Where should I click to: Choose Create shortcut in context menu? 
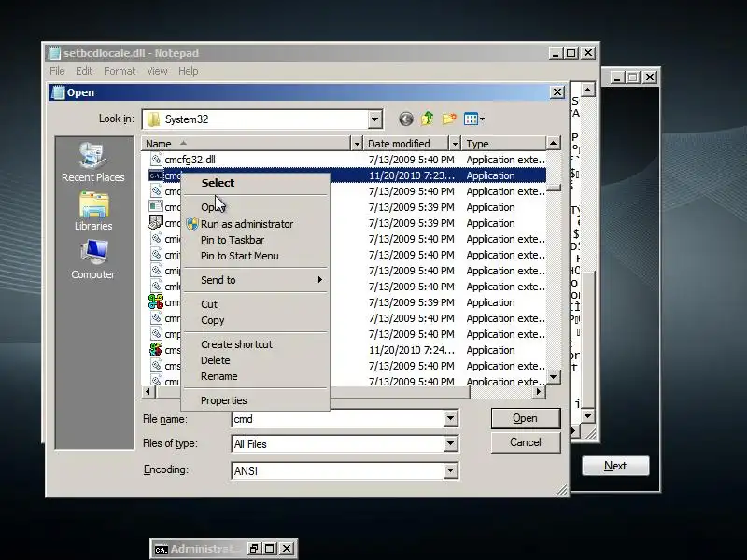click(x=236, y=344)
